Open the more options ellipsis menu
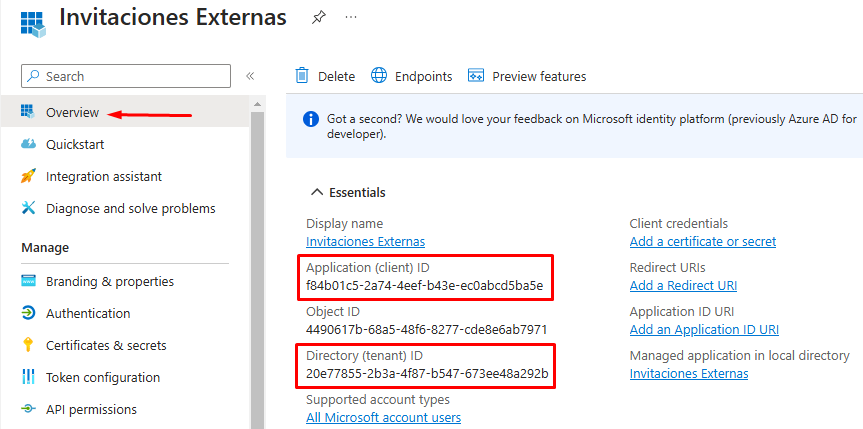The width and height of the screenshot is (863, 429). 351,17
